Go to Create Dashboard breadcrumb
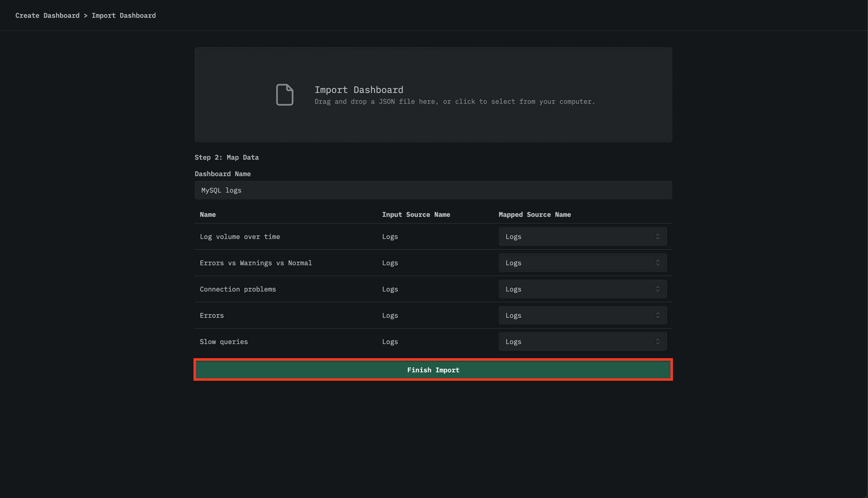This screenshot has height=498, width=868. pyautogui.click(x=47, y=15)
